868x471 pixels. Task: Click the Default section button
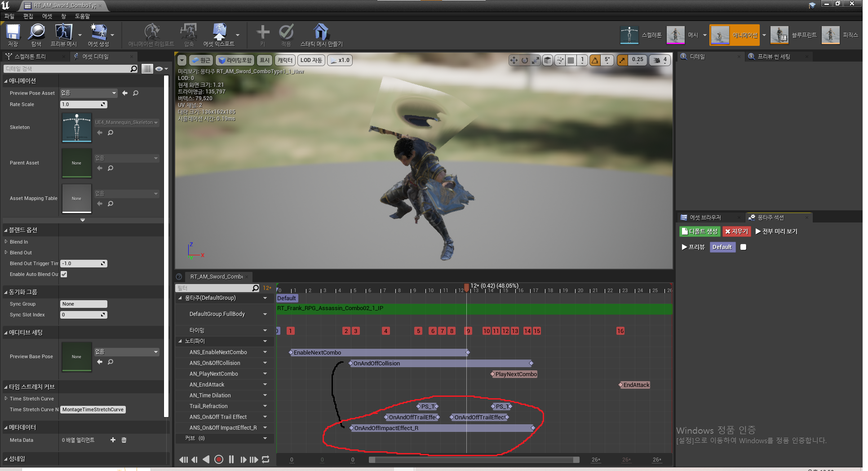tap(722, 247)
